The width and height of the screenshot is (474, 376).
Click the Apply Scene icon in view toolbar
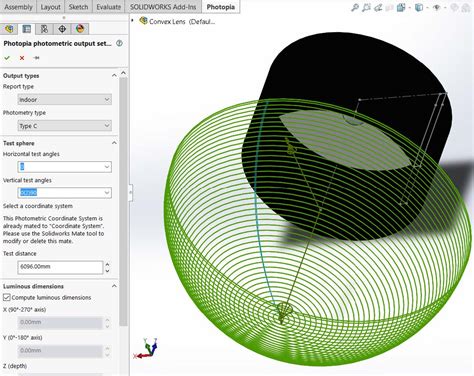point(466,7)
